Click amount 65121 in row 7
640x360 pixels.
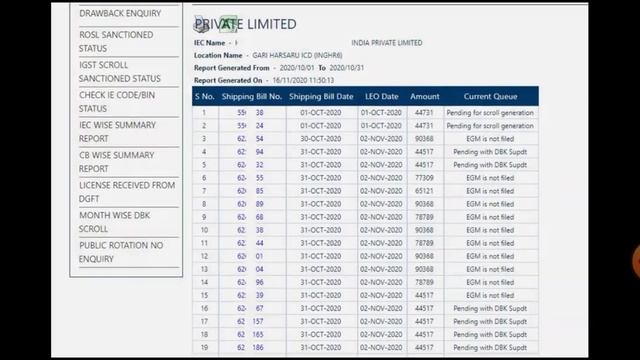[424, 191]
